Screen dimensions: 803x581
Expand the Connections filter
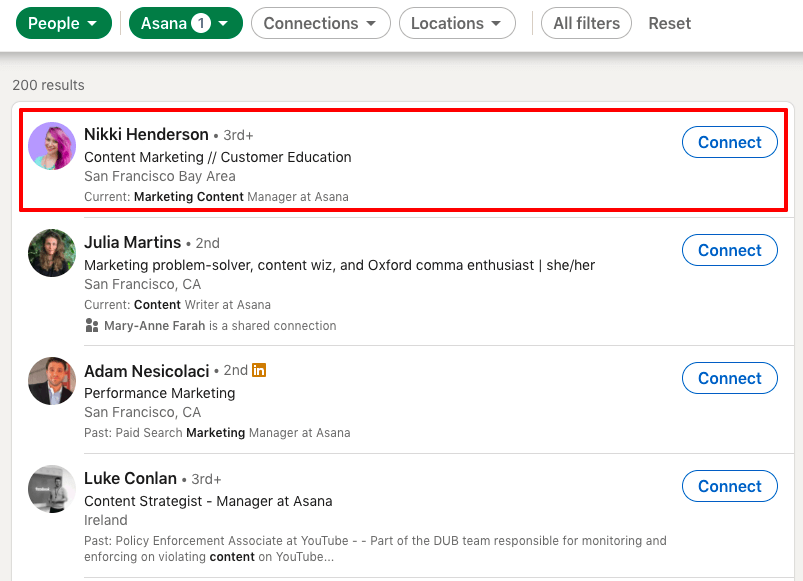tap(320, 22)
